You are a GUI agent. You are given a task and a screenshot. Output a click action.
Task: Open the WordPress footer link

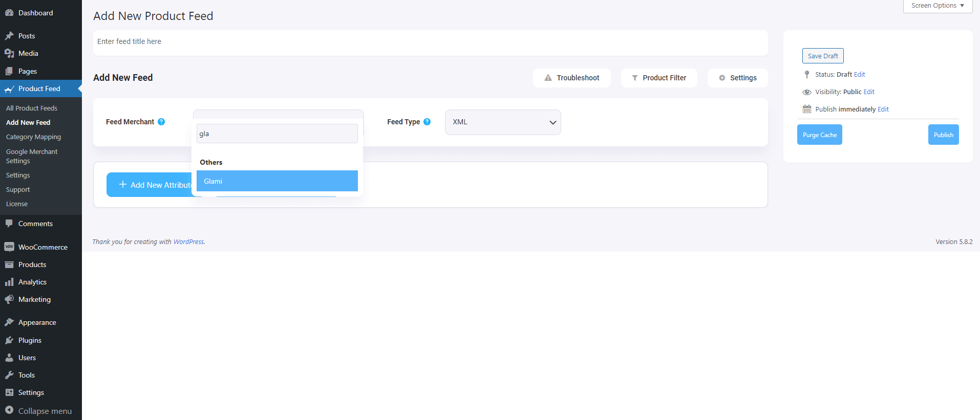point(188,242)
